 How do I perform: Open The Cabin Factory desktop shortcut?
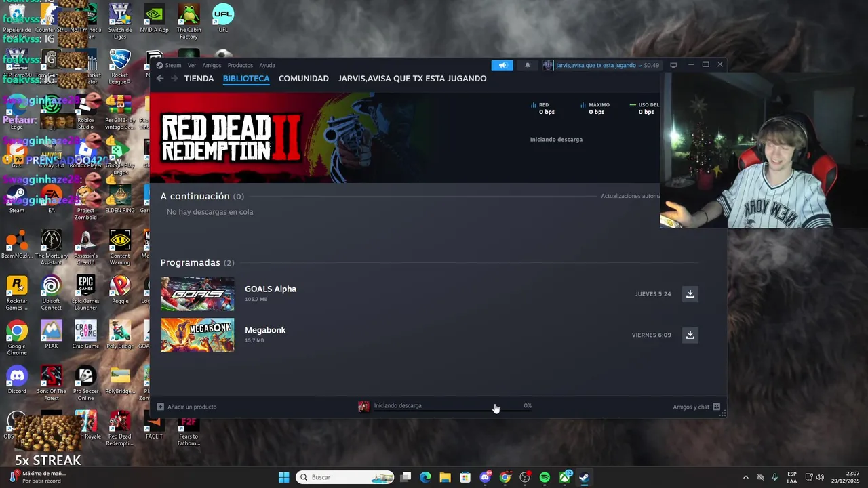click(189, 22)
